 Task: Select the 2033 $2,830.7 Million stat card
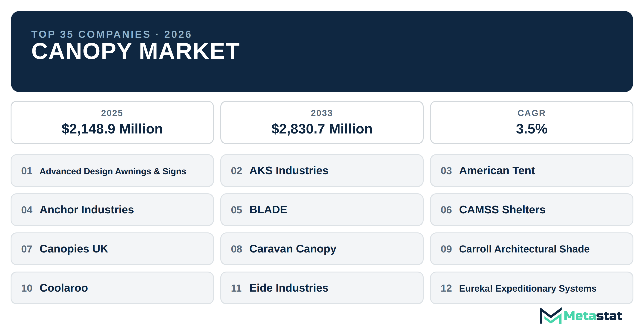click(x=322, y=122)
